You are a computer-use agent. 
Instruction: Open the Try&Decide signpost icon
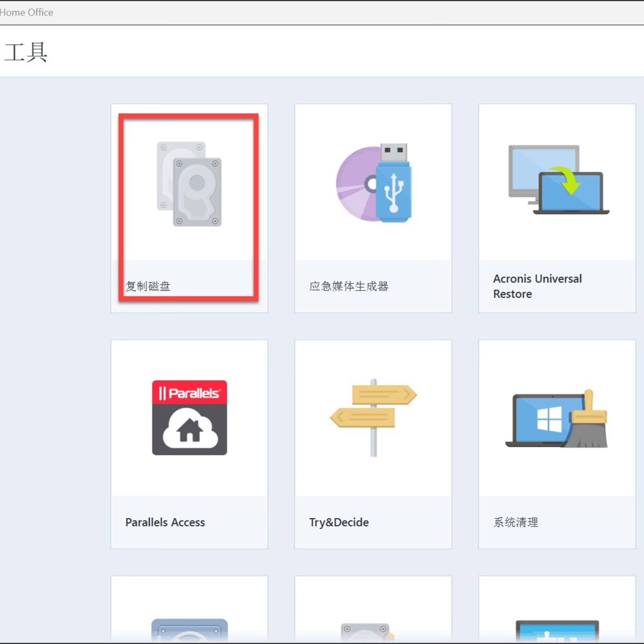[x=373, y=418]
